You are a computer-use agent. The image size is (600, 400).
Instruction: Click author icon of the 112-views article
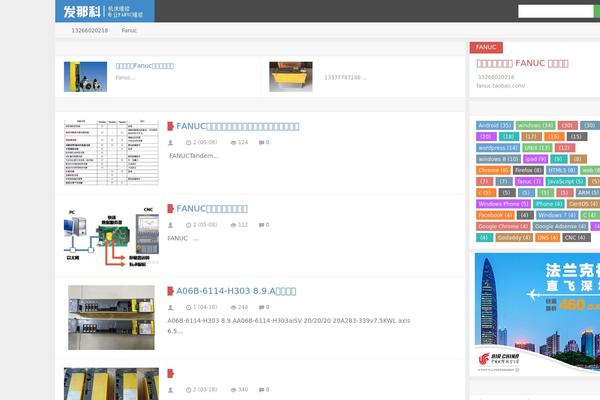click(x=171, y=225)
